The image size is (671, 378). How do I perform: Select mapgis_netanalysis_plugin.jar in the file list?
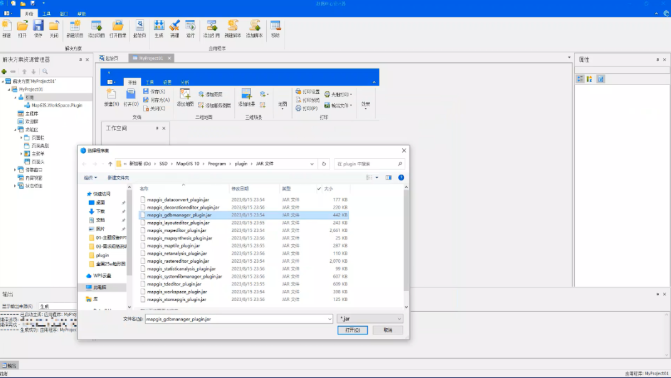click(x=177, y=253)
